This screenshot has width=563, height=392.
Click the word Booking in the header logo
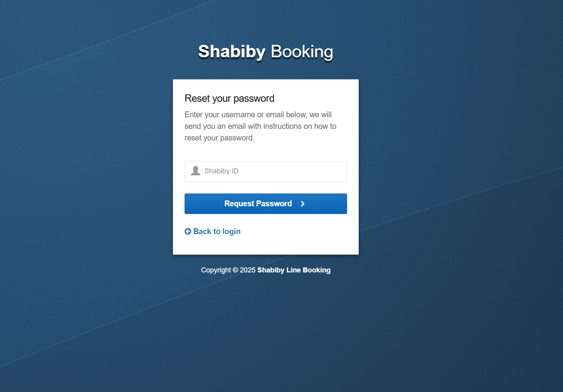[x=302, y=51]
